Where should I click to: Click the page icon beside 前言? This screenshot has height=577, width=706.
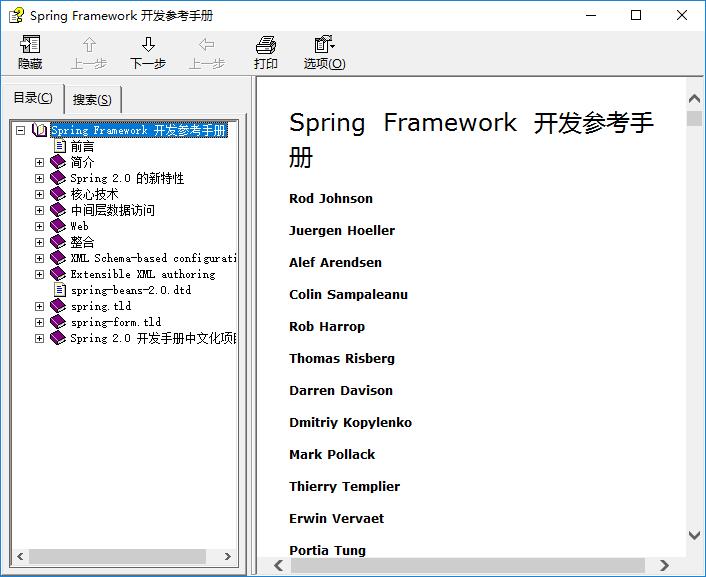(x=60, y=146)
